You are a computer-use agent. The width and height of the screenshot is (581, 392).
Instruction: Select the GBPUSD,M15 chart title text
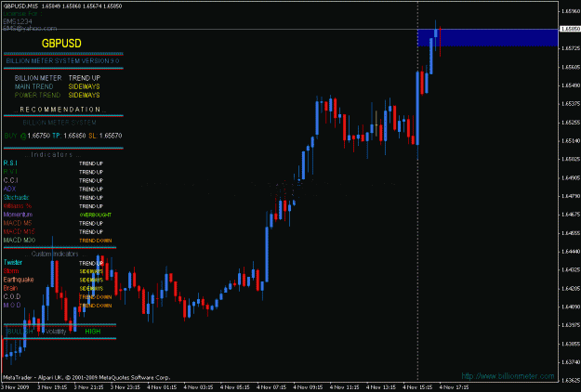(20, 6)
